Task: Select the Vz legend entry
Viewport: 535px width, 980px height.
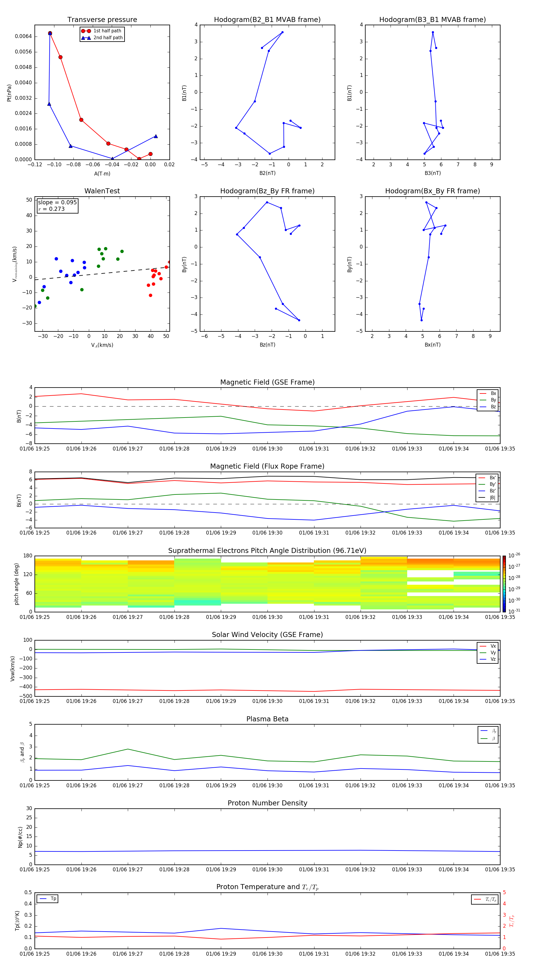Action: (488, 659)
